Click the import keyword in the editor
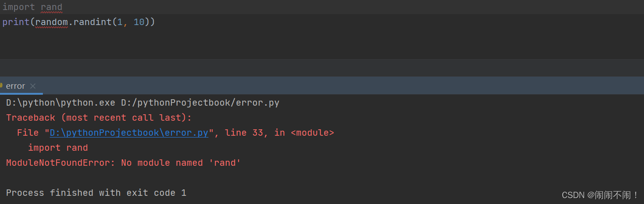 [19, 7]
